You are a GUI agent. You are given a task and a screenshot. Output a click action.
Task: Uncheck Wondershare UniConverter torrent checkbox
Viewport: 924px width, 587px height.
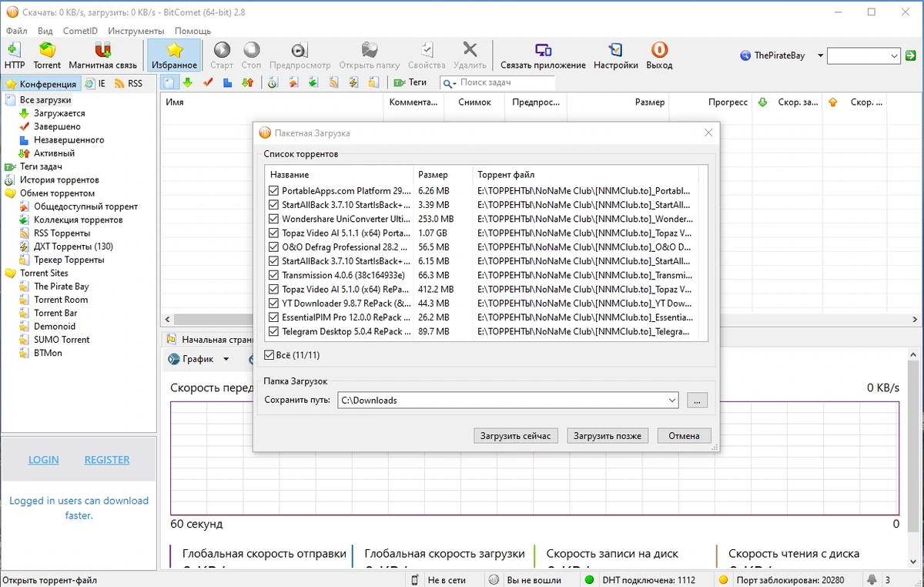(274, 219)
